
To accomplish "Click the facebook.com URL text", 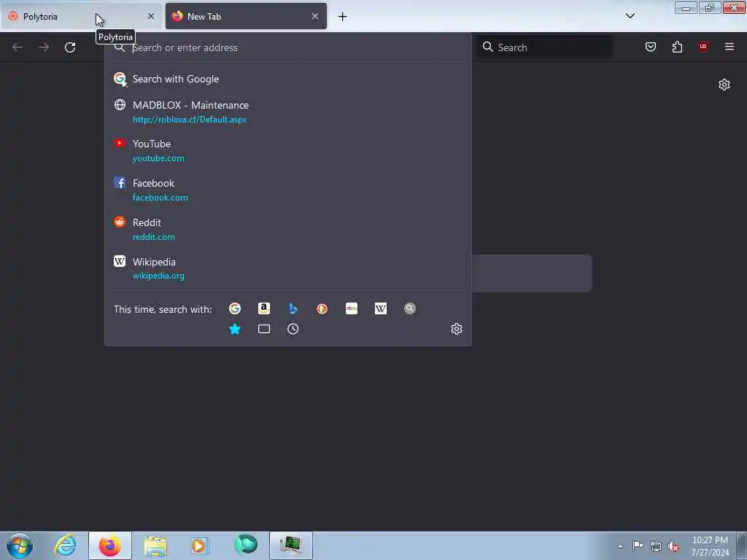I will point(160,198).
